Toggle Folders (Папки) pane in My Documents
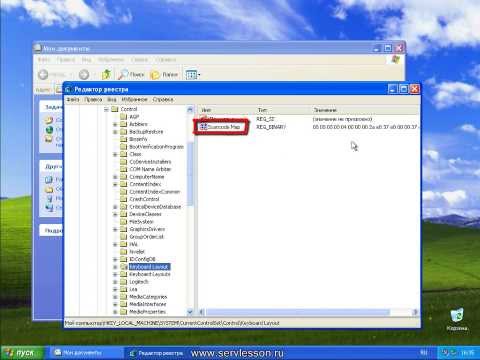 point(164,74)
